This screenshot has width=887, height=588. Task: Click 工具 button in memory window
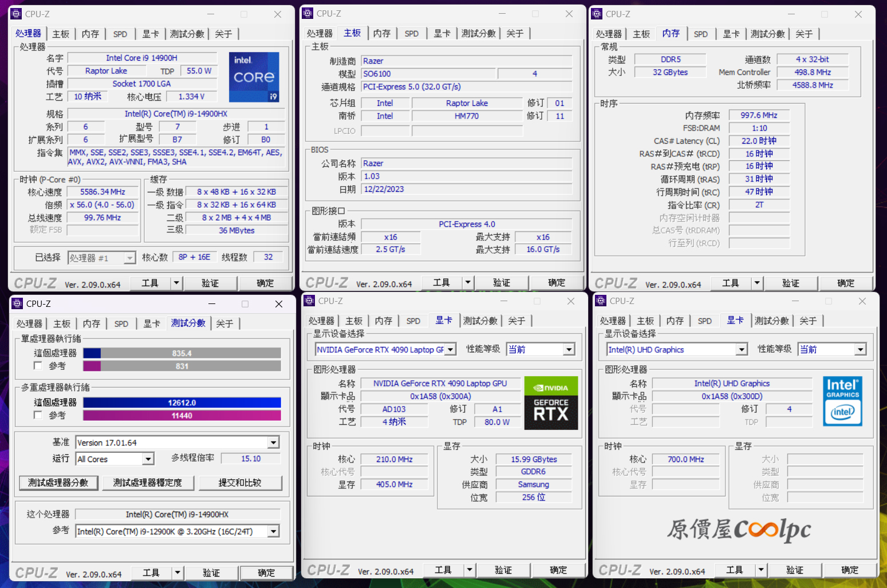pyautogui.click(x=731, y=283)
